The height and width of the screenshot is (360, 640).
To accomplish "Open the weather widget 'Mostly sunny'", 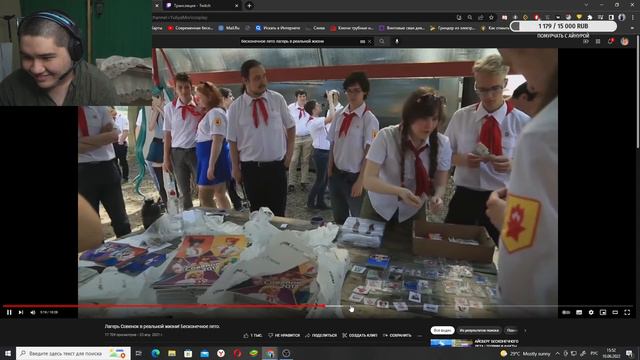I will [525, 353].
